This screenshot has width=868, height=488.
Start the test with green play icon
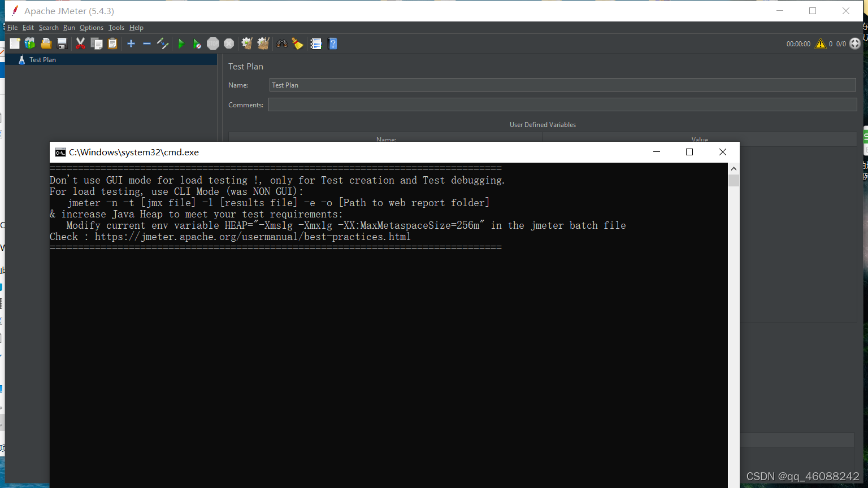(181, 43)
